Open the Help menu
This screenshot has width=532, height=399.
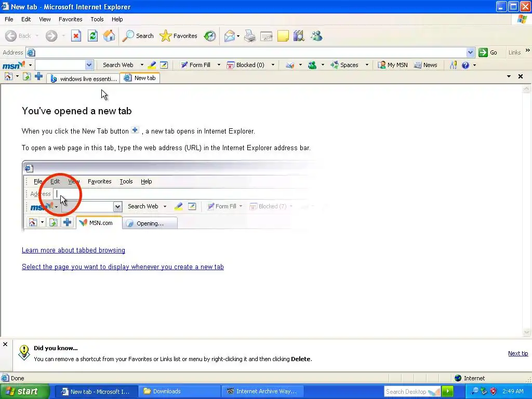(117, 19)
